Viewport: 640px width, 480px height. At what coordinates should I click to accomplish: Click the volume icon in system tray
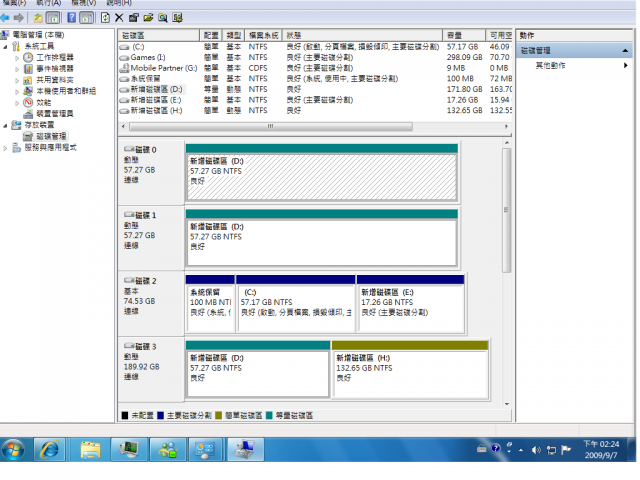pyautogui.click(x=538, y=450)
